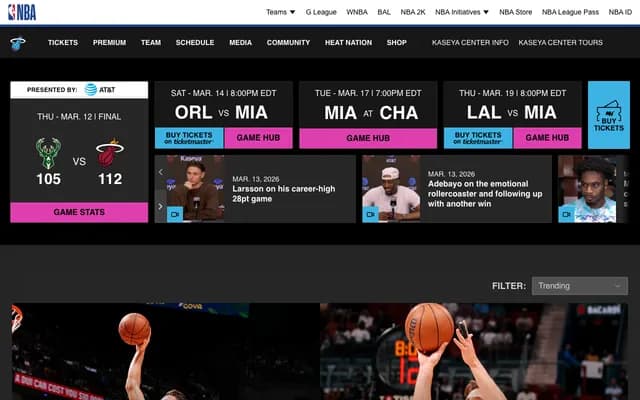The height and width of the screenshot is (400, 640).
Task: Click the Game Stats button
Action: point(79,212)
